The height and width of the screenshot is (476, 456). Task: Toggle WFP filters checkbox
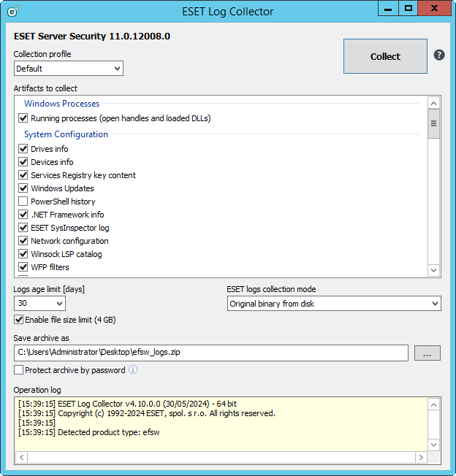(x=23, y=267)
